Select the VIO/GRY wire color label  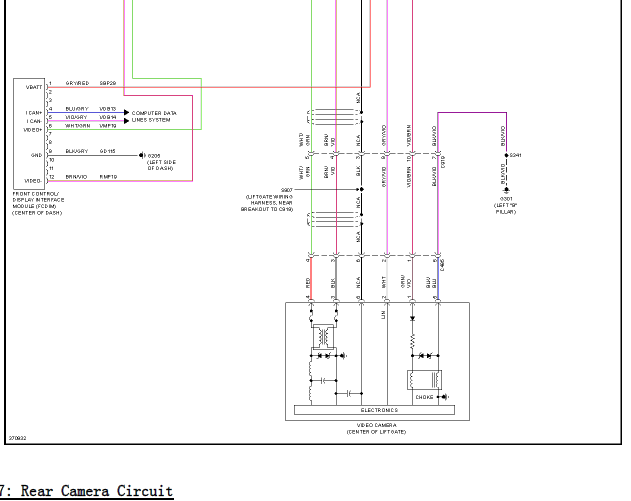tap(76, 117)
